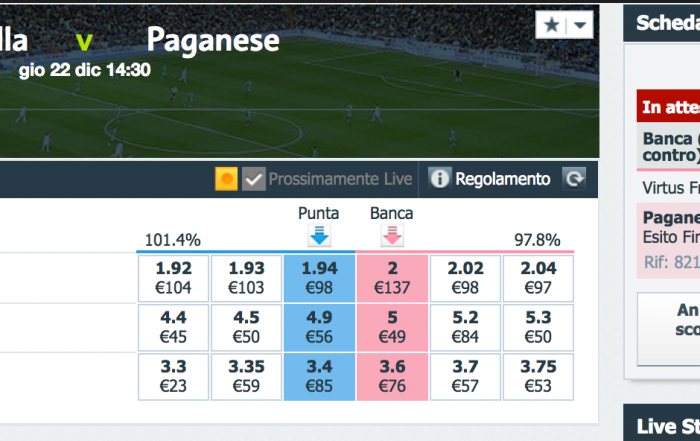Click the 2.04 lay odds cell
This screenshot has height=441, width=700.
(x=538, y=278)
